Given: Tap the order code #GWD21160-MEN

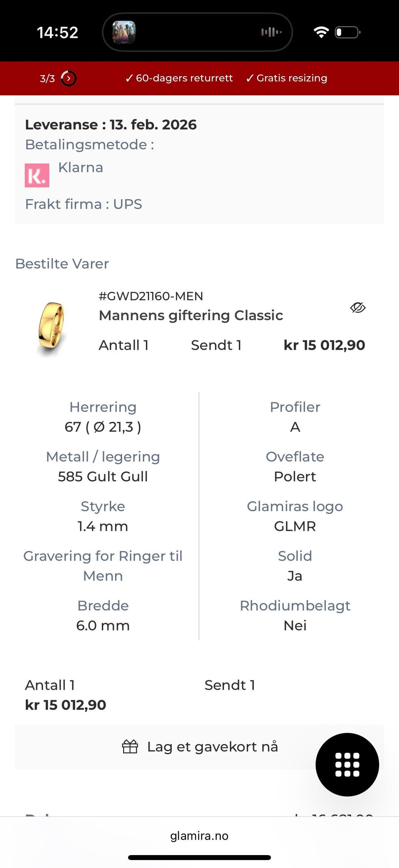Looking at the screenshot, I should pyautogui.click(x=151, y=296).
